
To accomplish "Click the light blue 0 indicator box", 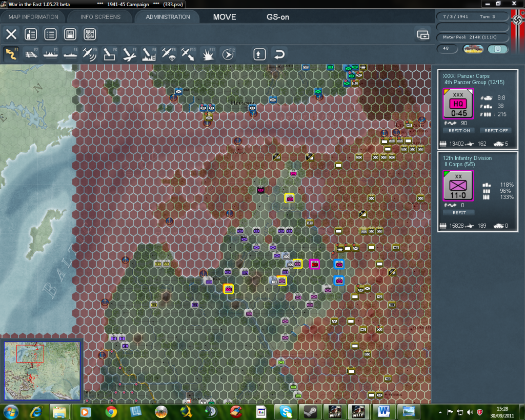I will click(x=498, y=49).
